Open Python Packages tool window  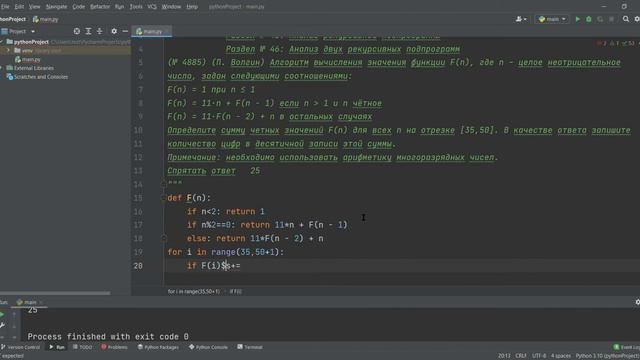(158, 347)
